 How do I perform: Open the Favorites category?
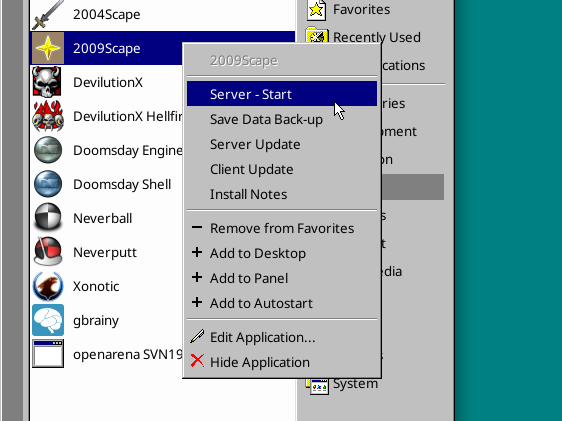[x=361, y=9]
